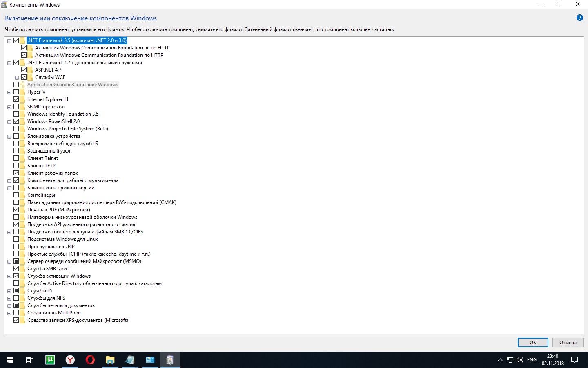Open File Explorer from the taskbar

(x=110, y=360)
